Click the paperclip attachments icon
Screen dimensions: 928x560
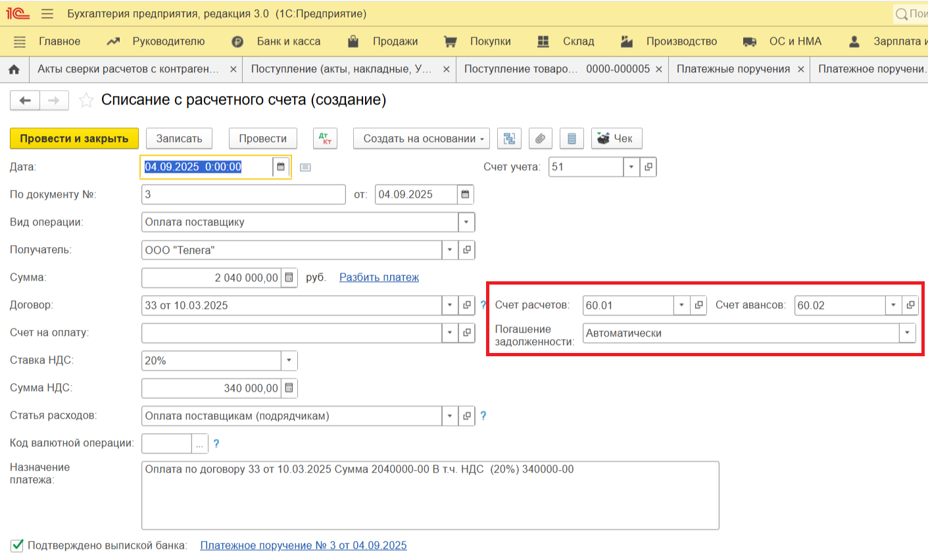540,139
